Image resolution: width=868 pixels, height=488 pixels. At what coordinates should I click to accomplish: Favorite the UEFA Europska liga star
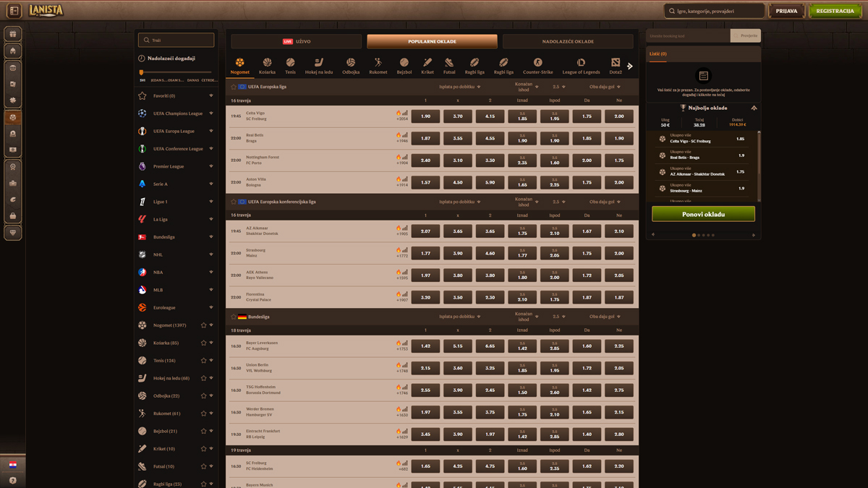[x=234, y=87]
